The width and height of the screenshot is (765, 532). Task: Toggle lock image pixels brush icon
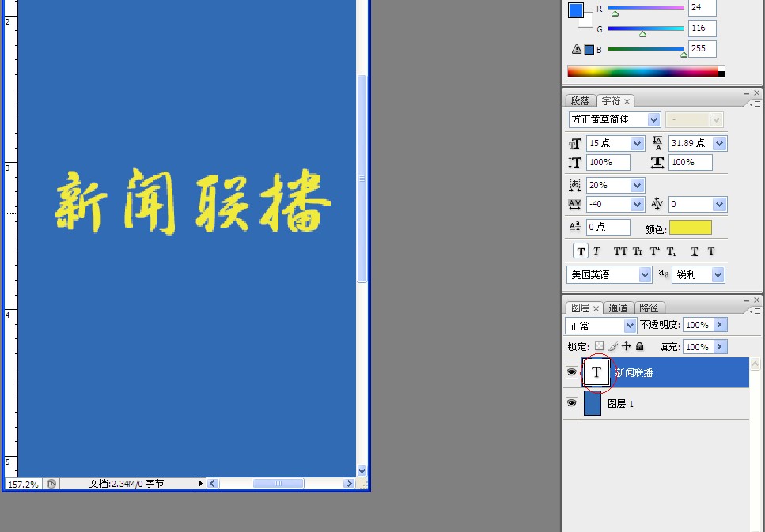[613, 347]
